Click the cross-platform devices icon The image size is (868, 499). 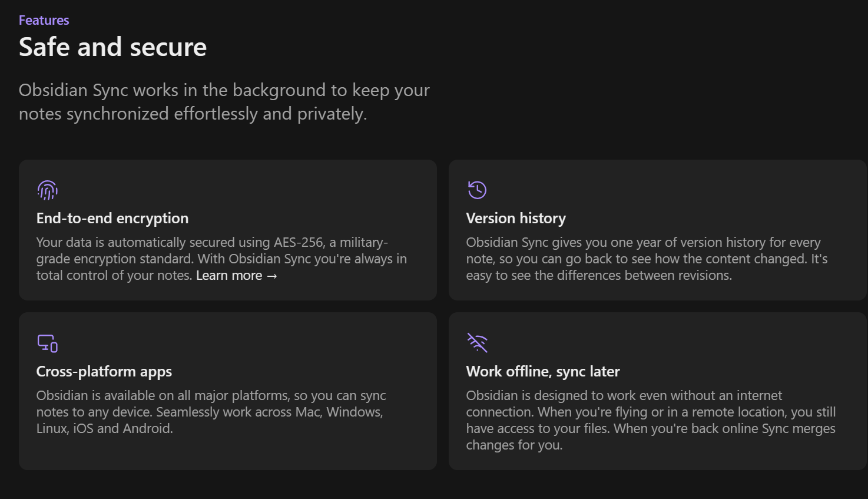47,343
